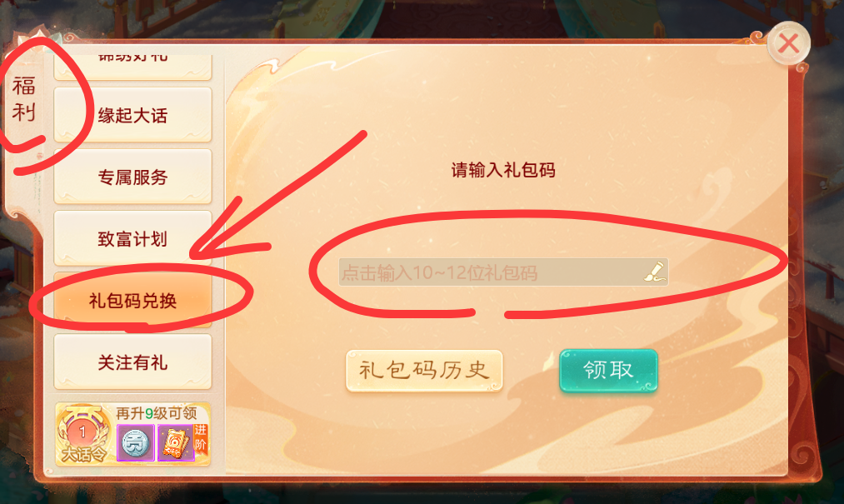Open the 关注有礼 menu entry
This screenshot has height=504, width=844.
click(x=132, y=362)
